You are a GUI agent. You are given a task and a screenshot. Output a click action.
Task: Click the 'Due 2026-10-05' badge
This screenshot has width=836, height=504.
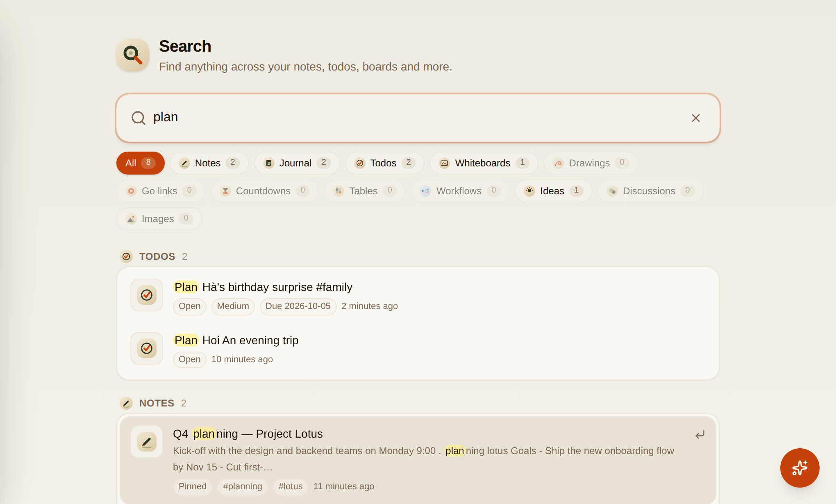[x=298, y=306]
